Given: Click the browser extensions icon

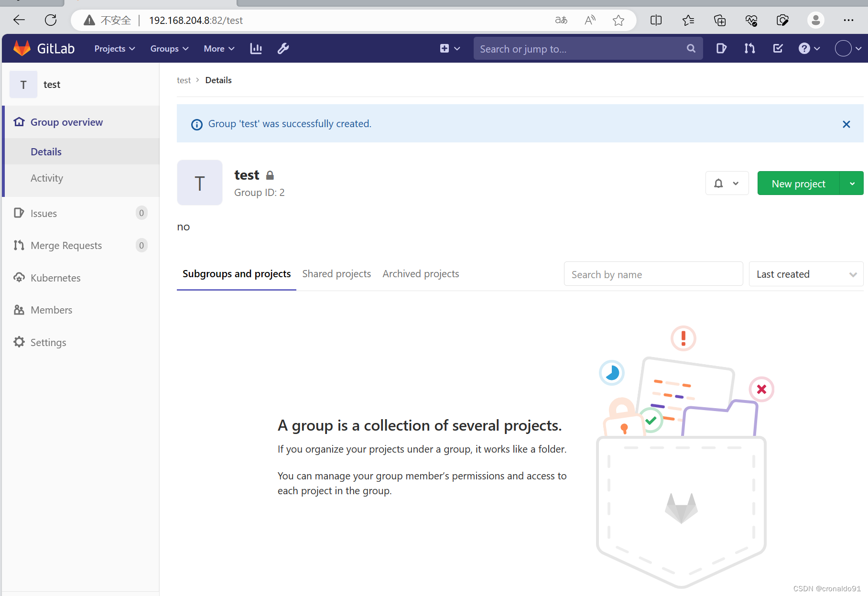Looking at the screenshot, I should (783, 20).
